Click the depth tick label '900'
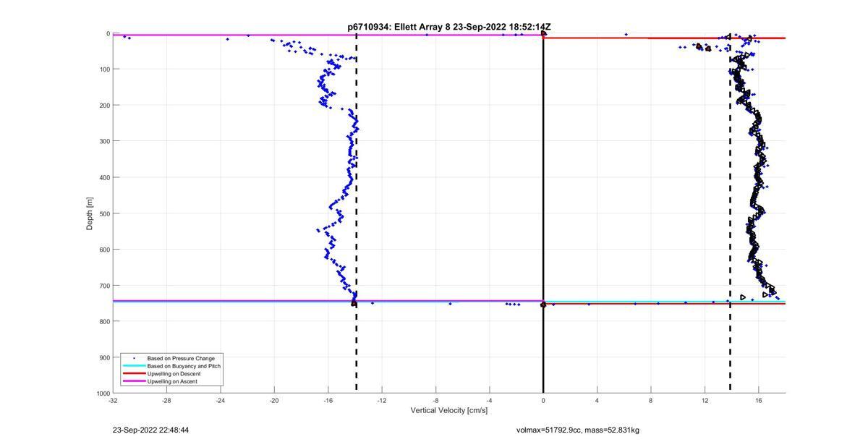Image resolution: width=868 pixels, height=442 pixels. (104, 357)
